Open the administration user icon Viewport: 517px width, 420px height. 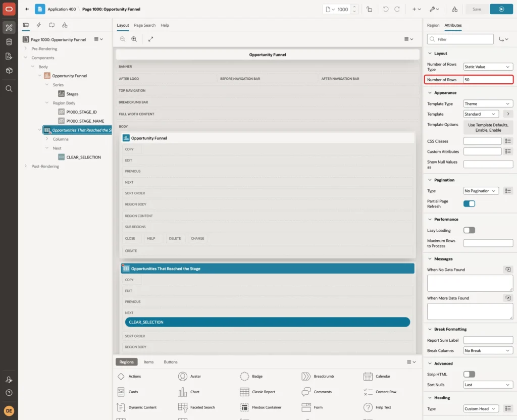(9, 380)
